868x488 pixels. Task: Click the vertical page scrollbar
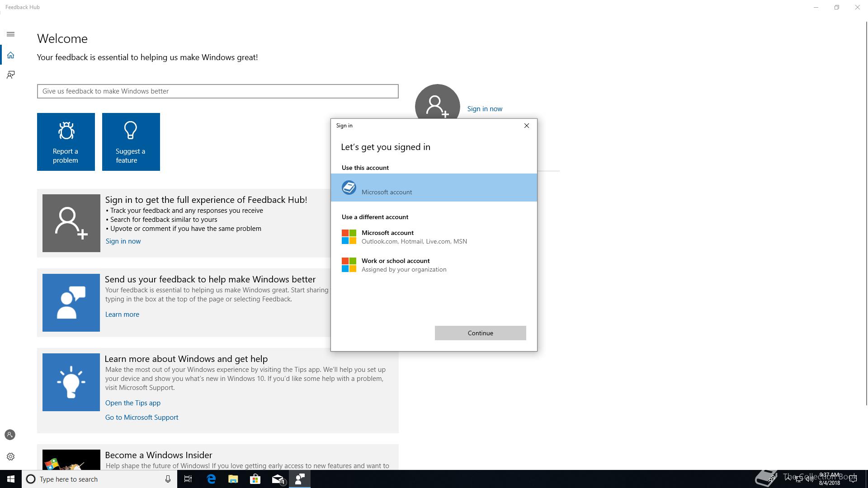point(866,212)
